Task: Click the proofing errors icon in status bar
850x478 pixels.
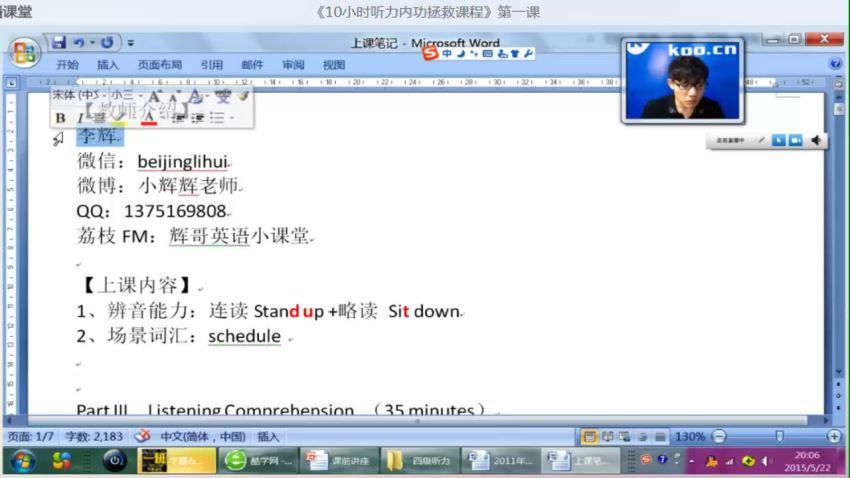Action: pos(142,436)
